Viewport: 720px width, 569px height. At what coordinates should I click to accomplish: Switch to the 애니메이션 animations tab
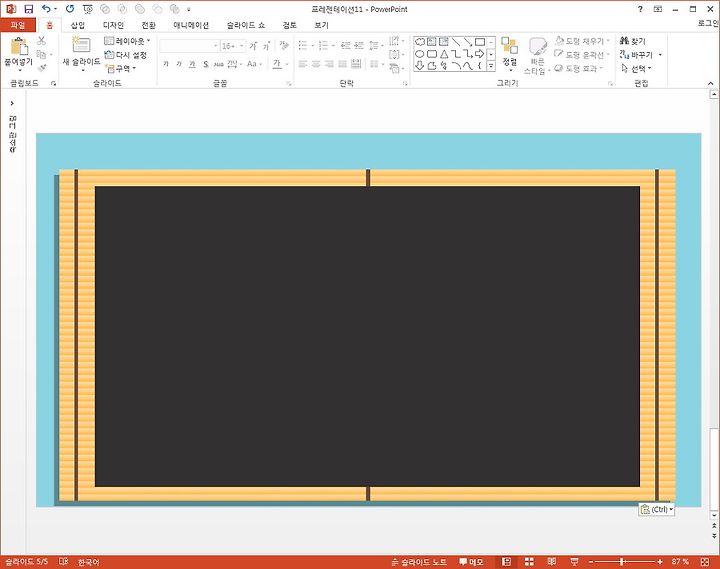[x=191, y=25]
